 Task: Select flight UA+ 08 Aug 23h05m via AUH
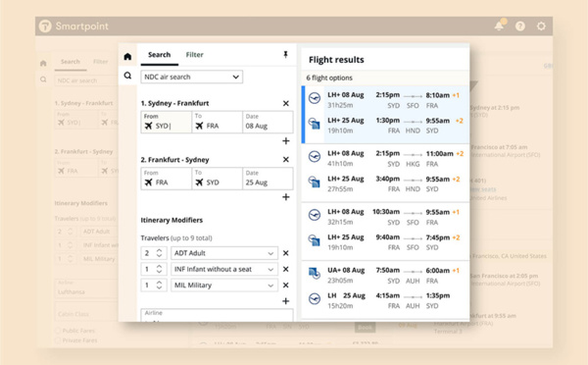[385, 276]
